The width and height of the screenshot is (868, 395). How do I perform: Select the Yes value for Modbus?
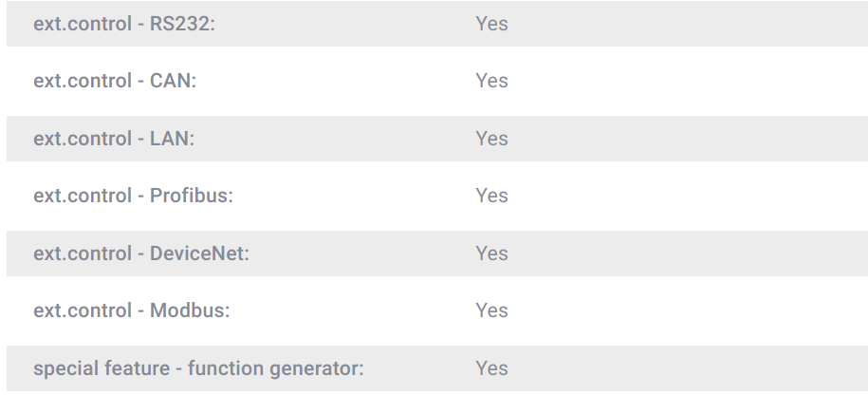click(x=491, y=310)
